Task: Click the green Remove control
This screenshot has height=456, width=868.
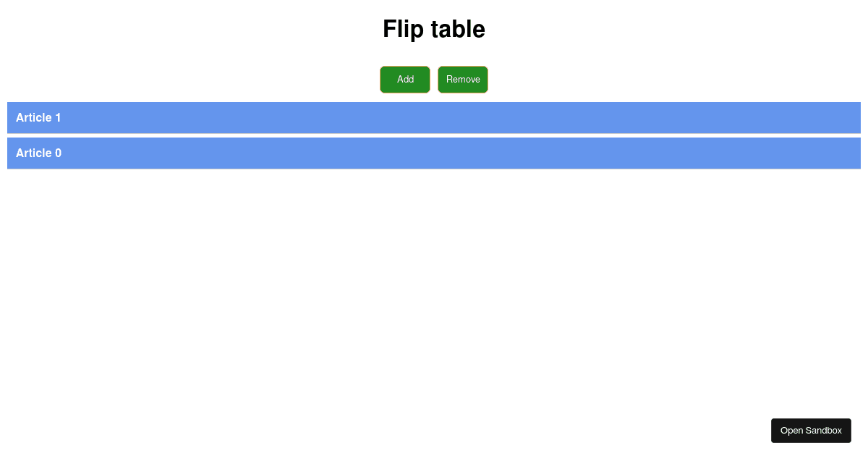Action: (x=462, y=79)
